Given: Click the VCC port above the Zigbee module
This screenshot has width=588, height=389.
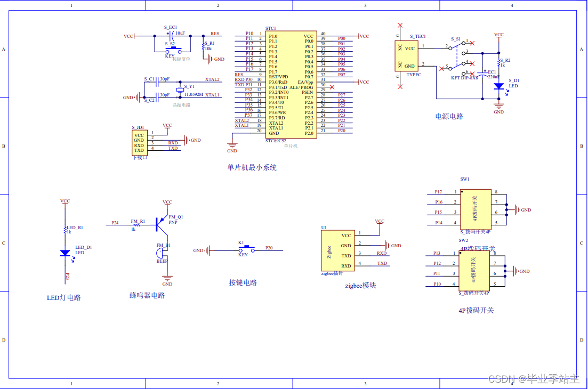Looking at the screenshot, I should tap(380, 223).
